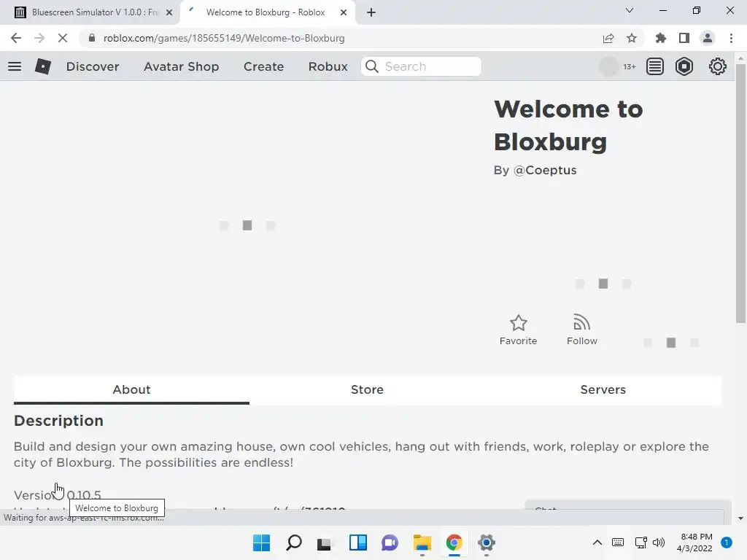The width and height of the screenshot is (747, 560).
Task: Click the Version 0.10.5 text
Action: pyautogui.click(x=58, y=495)
